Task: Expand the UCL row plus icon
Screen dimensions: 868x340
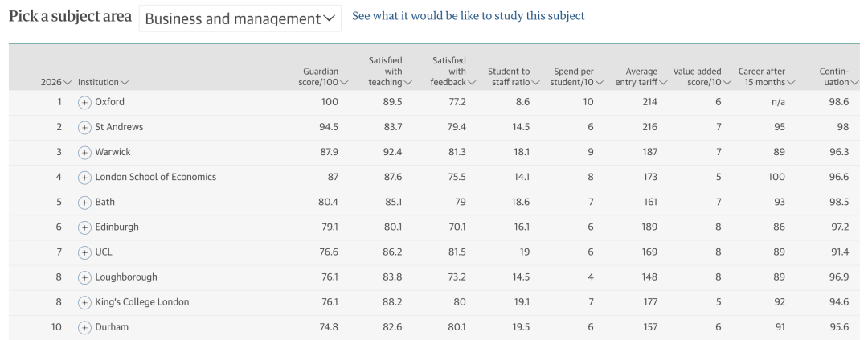Action: (84, 252)
